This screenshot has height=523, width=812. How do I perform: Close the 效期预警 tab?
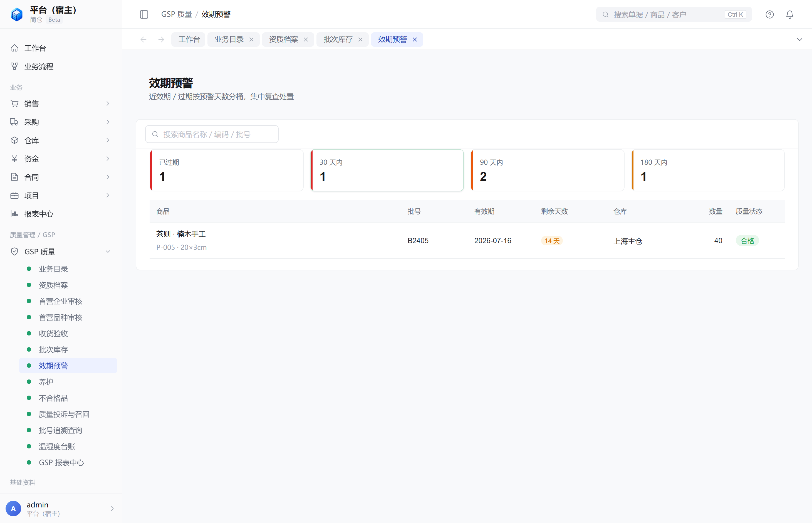coord(415,40)
